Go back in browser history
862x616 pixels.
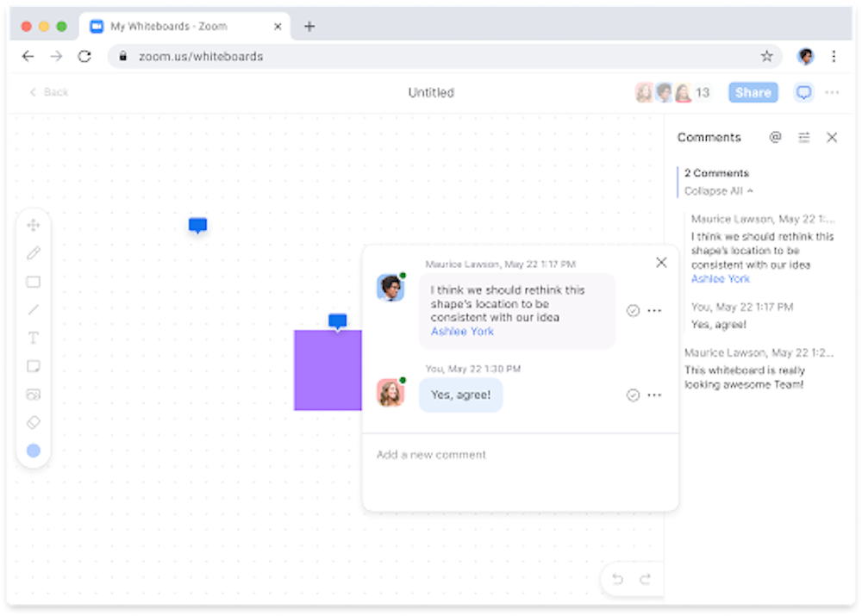[x=28, y=56]
